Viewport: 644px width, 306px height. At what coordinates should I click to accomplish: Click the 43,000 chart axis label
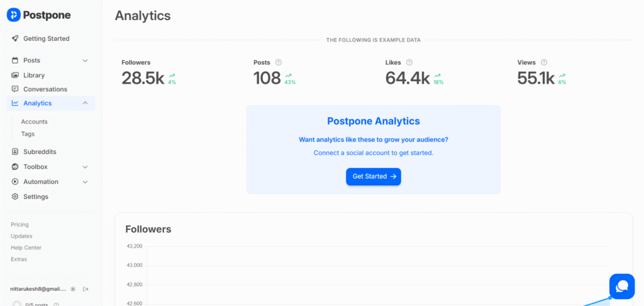coord(135,265)
